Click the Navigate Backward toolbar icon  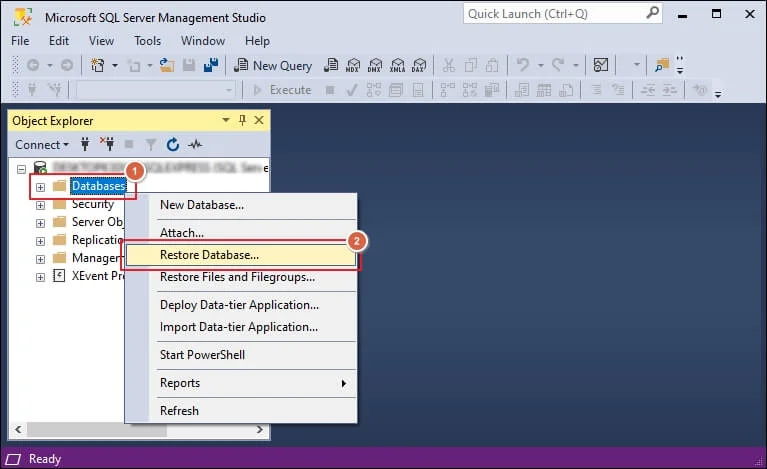coord(33,65)
